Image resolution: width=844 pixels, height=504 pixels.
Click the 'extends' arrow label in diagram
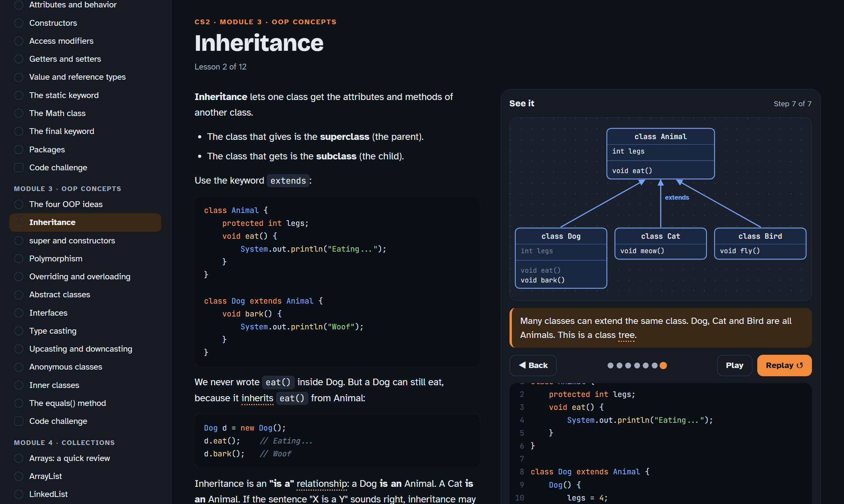tap(677, 197)
